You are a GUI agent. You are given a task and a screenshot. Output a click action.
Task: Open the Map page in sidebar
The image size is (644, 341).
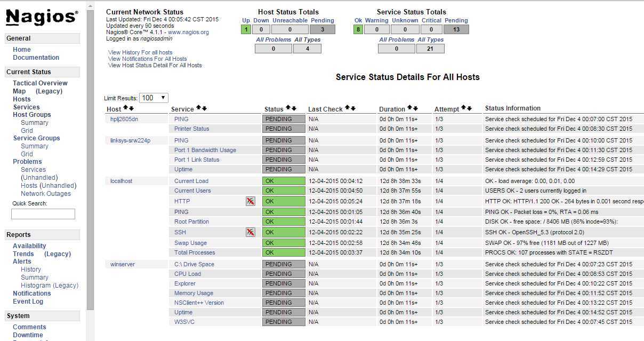(x=19, y=91)
